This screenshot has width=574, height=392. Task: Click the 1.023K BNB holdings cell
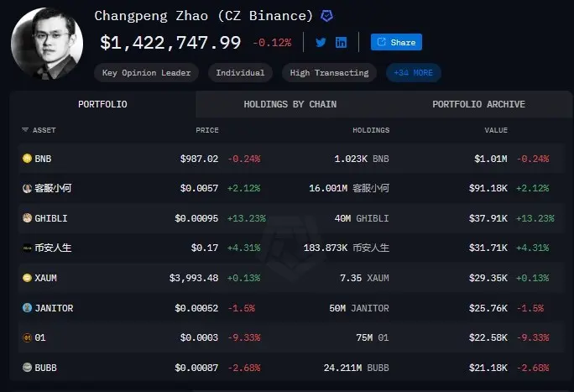[x=362, y=159]
